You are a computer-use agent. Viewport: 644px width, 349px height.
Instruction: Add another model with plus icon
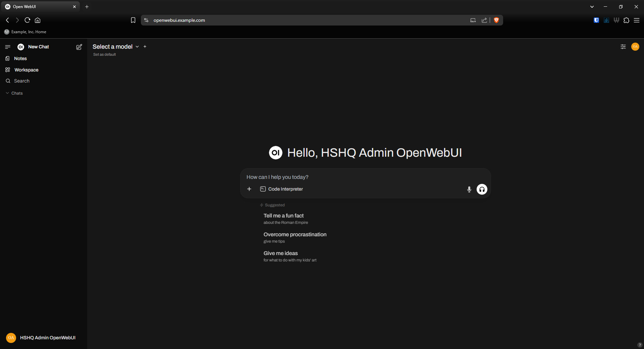click(145, 47)
